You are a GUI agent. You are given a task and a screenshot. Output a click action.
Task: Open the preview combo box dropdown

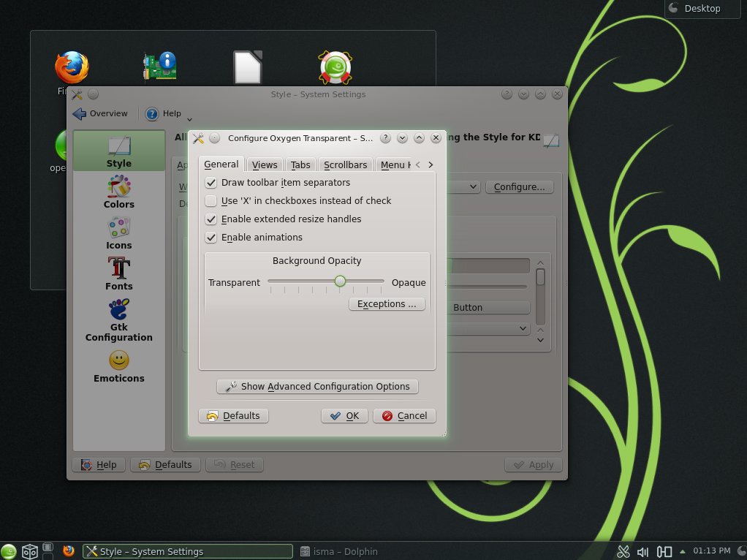[523, 328]
